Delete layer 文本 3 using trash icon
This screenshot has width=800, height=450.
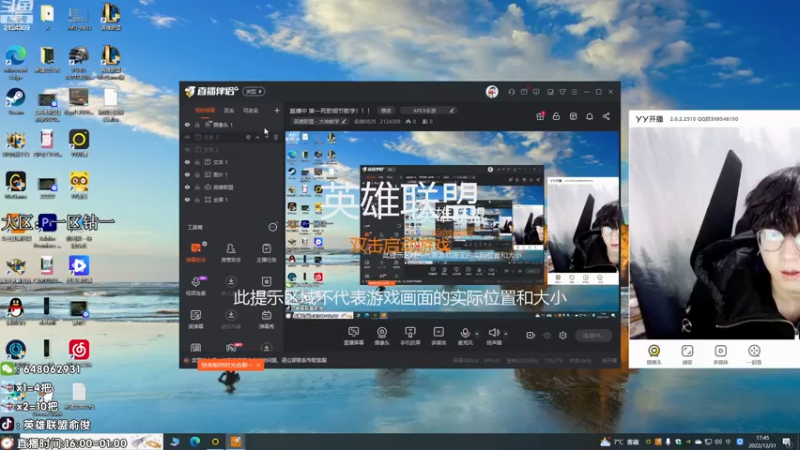click(276, 137)
